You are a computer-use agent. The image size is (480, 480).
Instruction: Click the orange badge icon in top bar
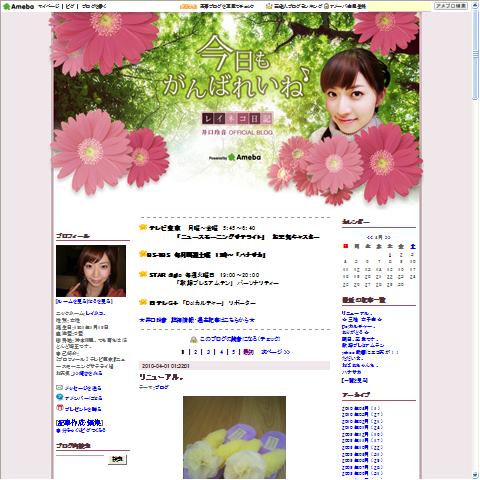[x=188, y=6]
